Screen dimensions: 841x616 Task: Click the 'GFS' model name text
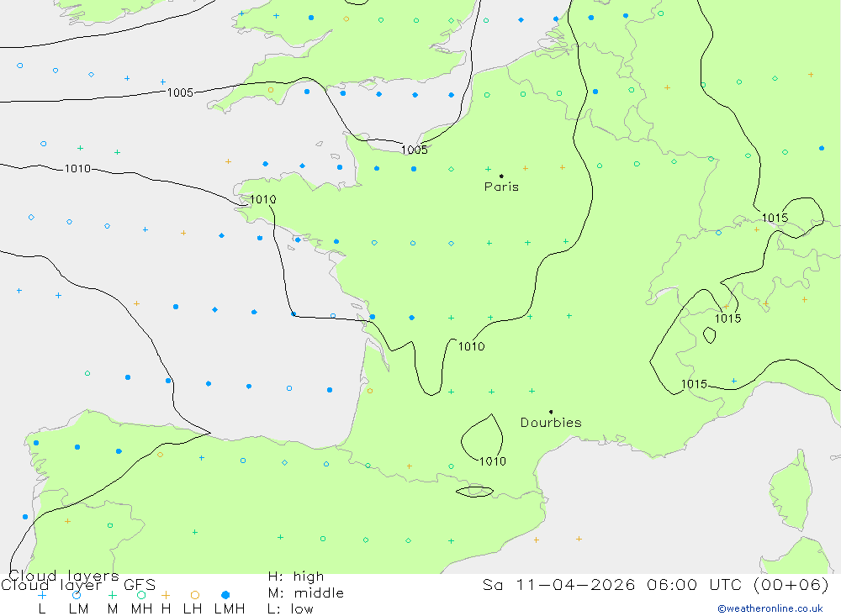click(140, 585)
